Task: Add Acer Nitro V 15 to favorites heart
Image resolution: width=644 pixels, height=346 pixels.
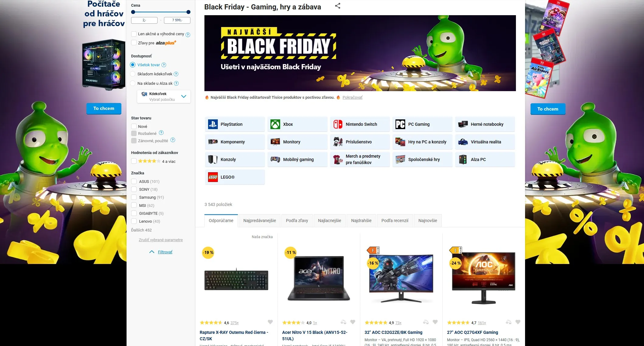Action: pos(353,322)
